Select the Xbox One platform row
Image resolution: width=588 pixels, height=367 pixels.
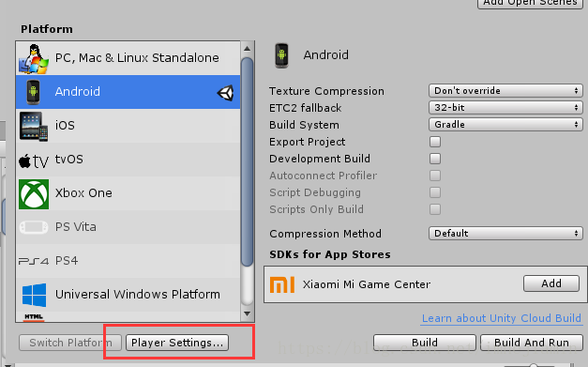point(128,193)
